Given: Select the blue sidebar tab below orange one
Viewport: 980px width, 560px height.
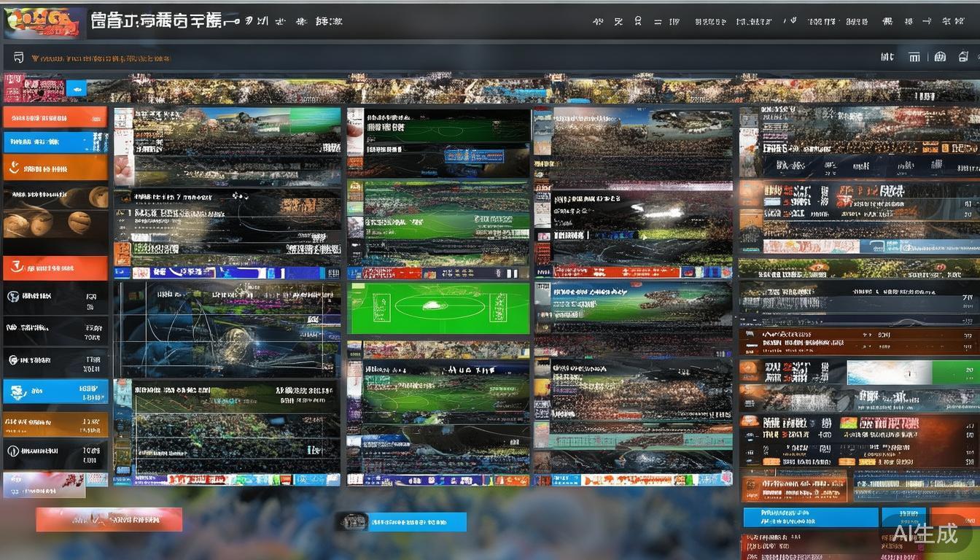Looking at the screenshot, I should 55,141.
